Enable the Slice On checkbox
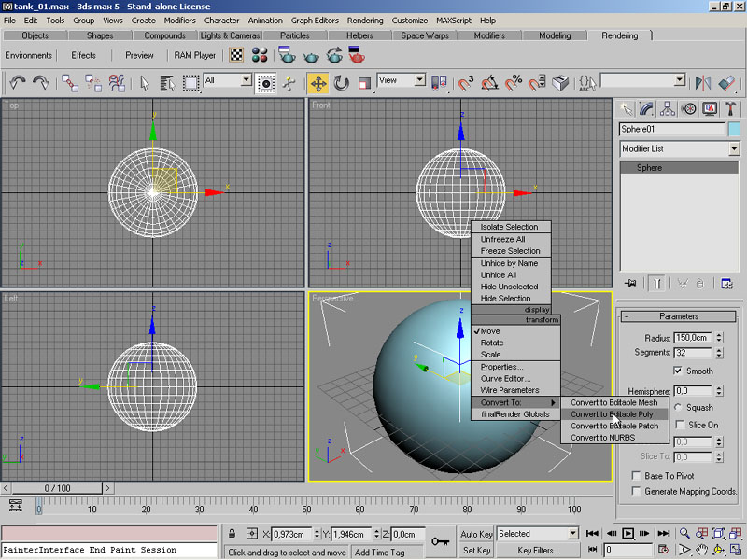Viewport: 747px width, 560px height. point(679,425)
